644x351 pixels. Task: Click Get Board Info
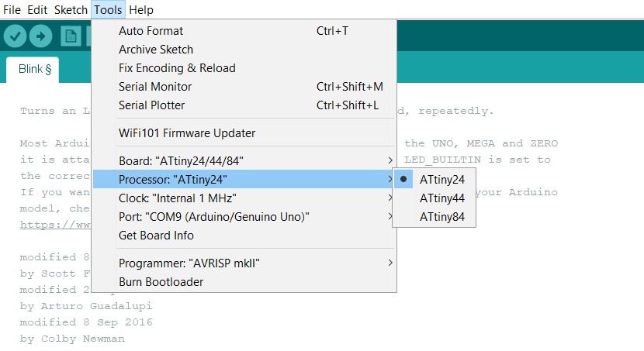[156, 235]
